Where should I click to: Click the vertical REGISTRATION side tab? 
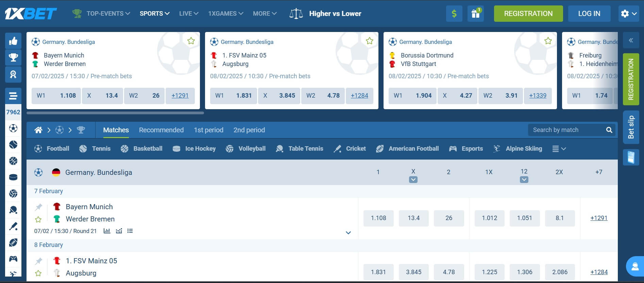(x=631, y=79)
